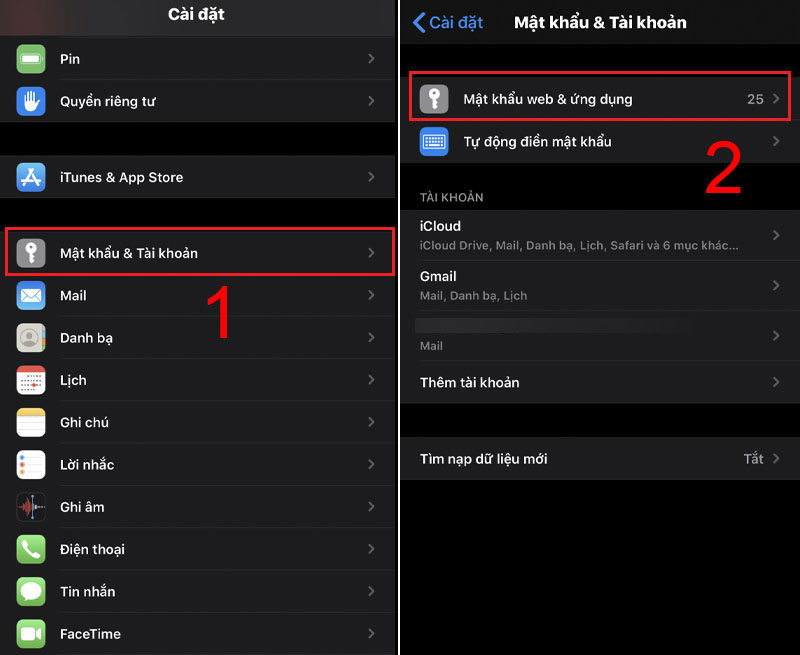Open the Mật khẩu & Tài khoản menu row
800x655 pixels.
[199, 253]
